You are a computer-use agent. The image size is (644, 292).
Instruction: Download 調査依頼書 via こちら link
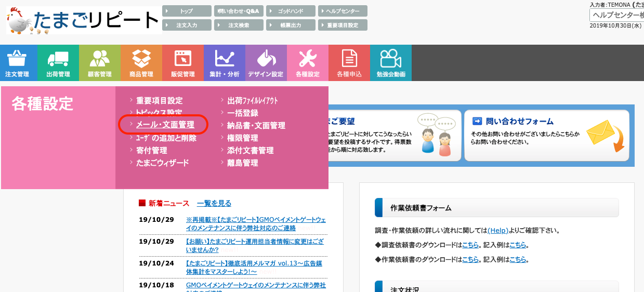tap(470, 245)
